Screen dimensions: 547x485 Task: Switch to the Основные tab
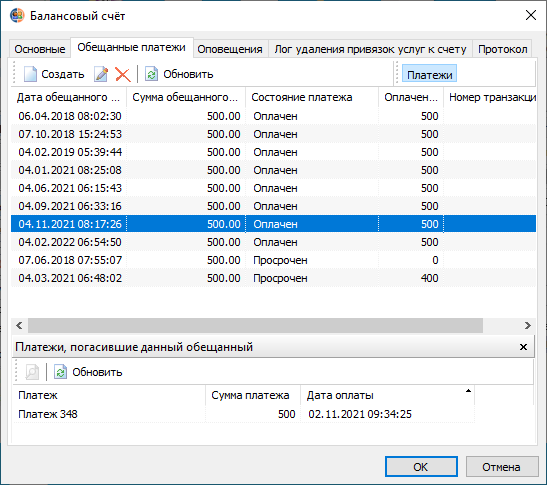click(x=40, y=49)
